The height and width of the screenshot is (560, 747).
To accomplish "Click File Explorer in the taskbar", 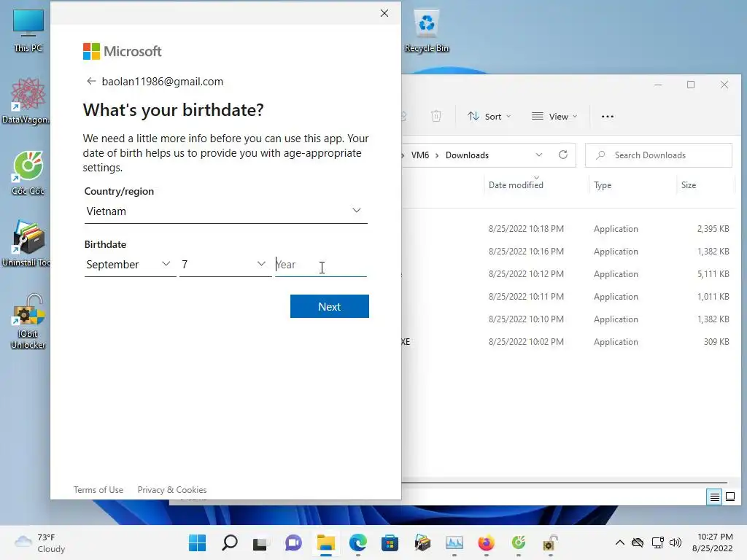I will pos(326,542).
